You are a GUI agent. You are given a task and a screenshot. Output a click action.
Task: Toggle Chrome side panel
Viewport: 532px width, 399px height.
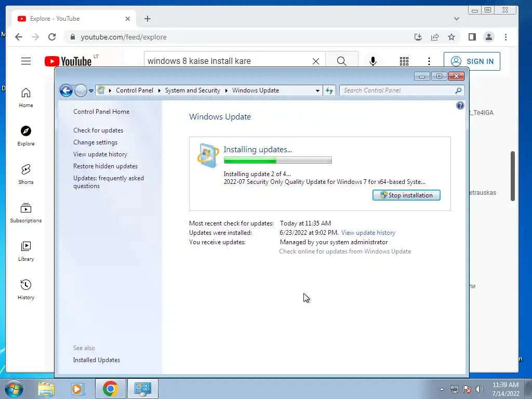pyautogui.click(x=472, y=37)
